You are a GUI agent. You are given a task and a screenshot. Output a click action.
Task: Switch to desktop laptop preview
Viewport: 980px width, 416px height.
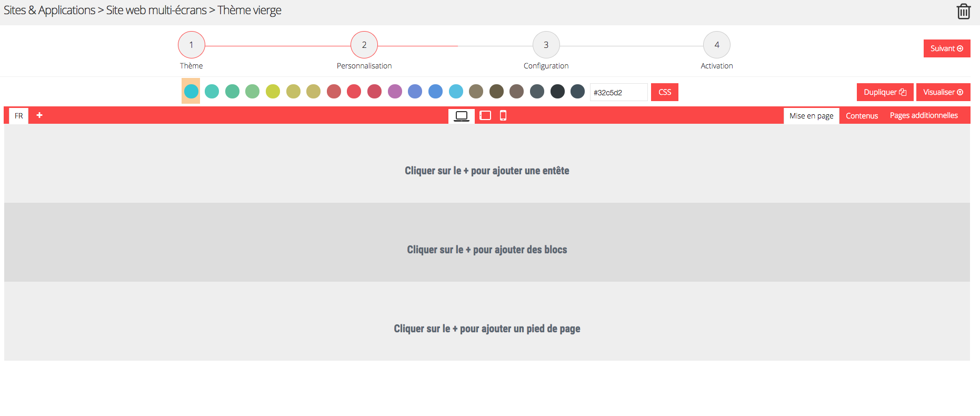pyautogui.click(x=462, y=116)
